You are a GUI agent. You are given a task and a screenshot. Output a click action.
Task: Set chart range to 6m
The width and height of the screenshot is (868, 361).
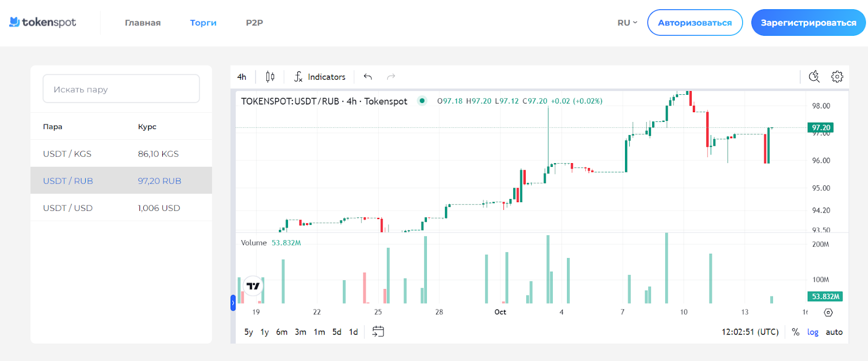click(x=282, y=332)
